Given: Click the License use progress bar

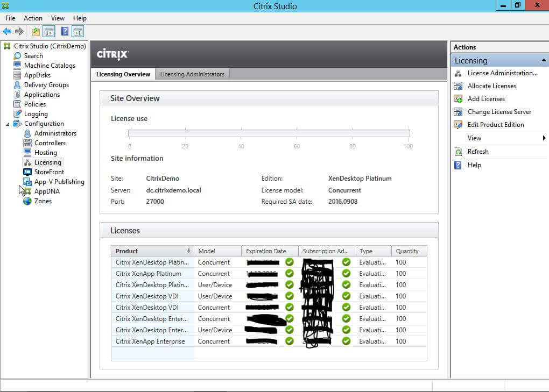Looking at the screenshot, I should 269,133.
